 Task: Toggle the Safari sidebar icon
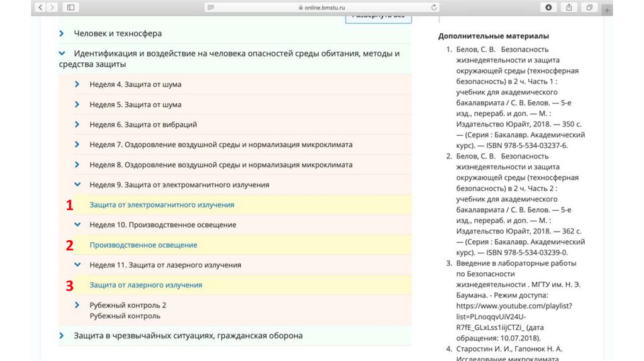[x=70, y=8]
